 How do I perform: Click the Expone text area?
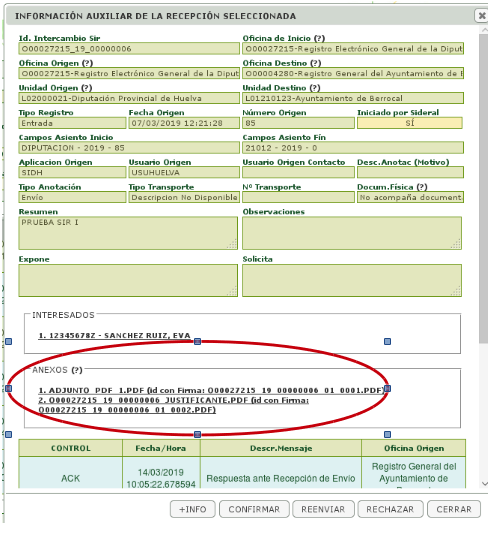tap(128, 280)
